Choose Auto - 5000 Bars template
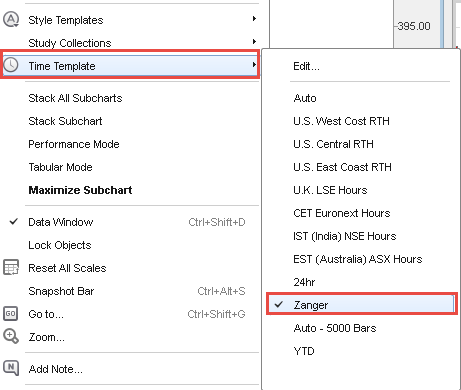The height and width of the screenshot is (390, 461). 335,328
